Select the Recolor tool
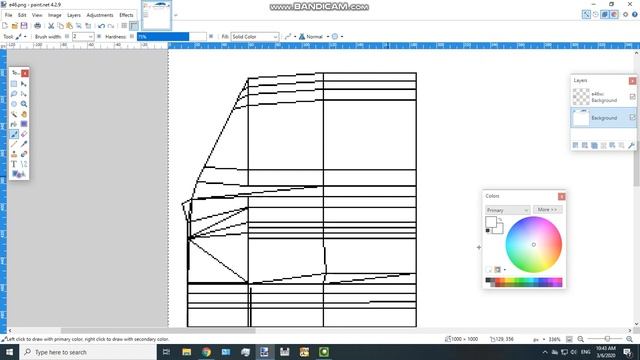Viewport: 640px width, 360px height. click(24, 154)
